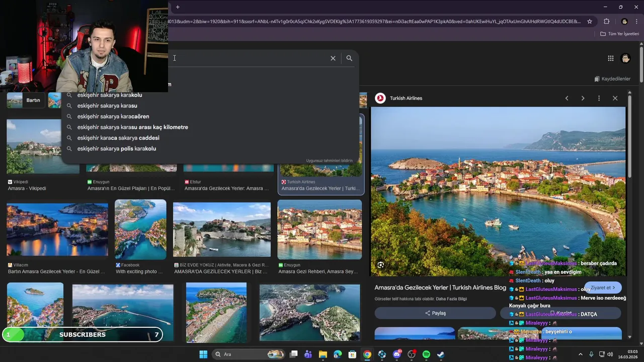The width and height of the screenshot is (644, 362).
Task: Click the Chrome address bar URL
Action: (x=374, y=22)
